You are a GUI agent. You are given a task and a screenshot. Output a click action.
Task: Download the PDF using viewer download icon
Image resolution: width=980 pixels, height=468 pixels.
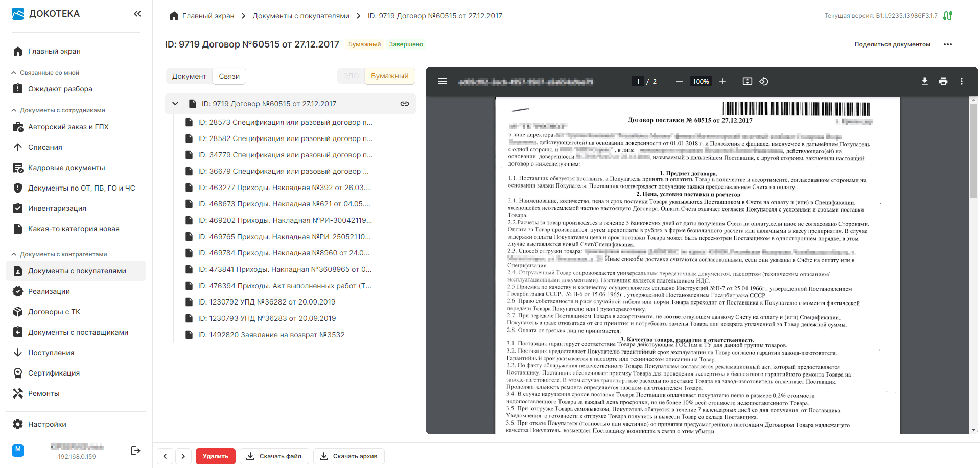click(x=924, y=81)
